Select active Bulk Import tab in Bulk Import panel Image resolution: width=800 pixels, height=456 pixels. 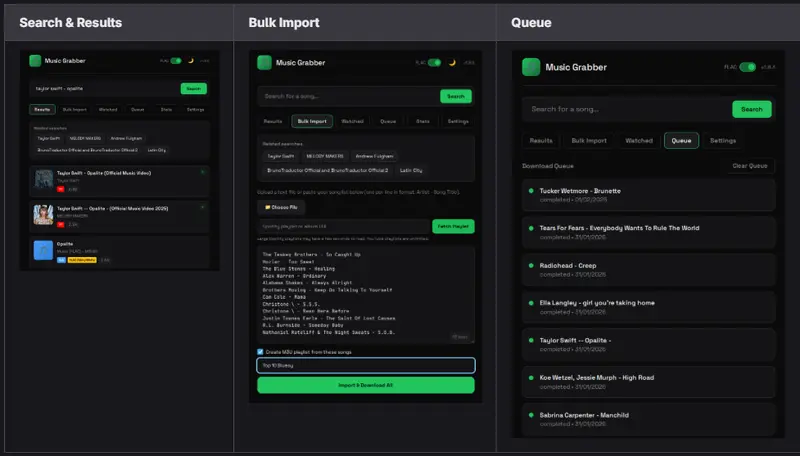tap(312, 121)
